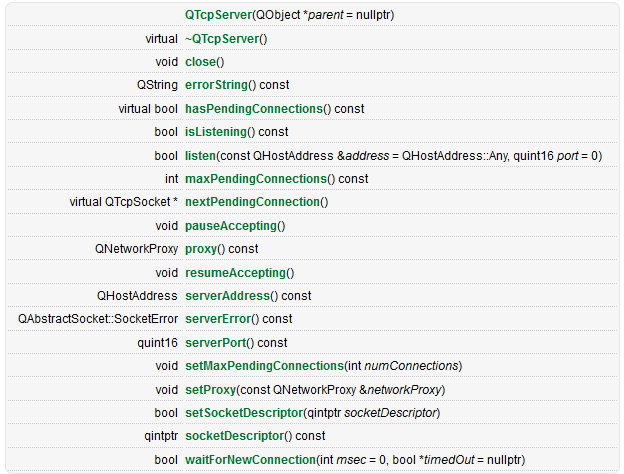Click the setSocketDescriptor() link
The width and height of the screenshot is (624, 474).
click(x=243, y=413)
